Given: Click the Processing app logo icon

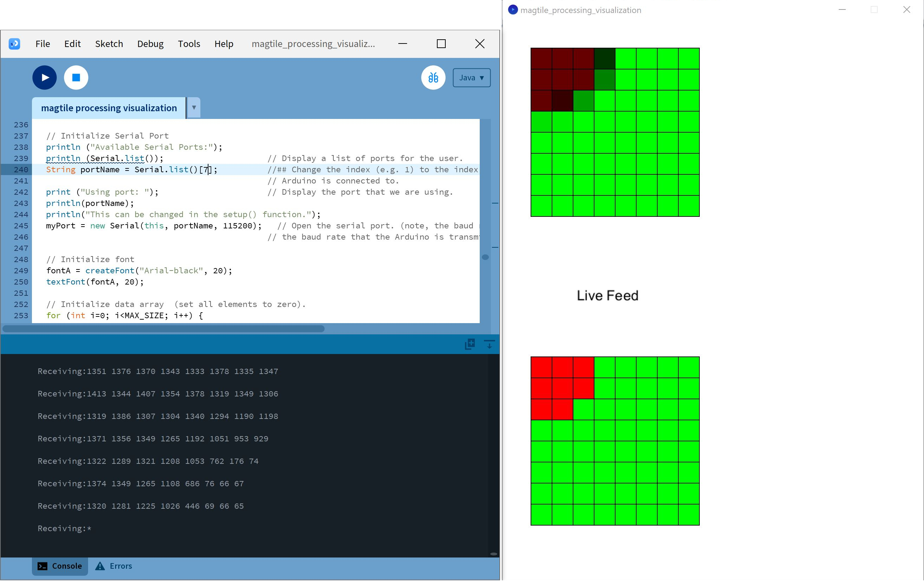Looking at the screenshot, I should tap(14, 44).
